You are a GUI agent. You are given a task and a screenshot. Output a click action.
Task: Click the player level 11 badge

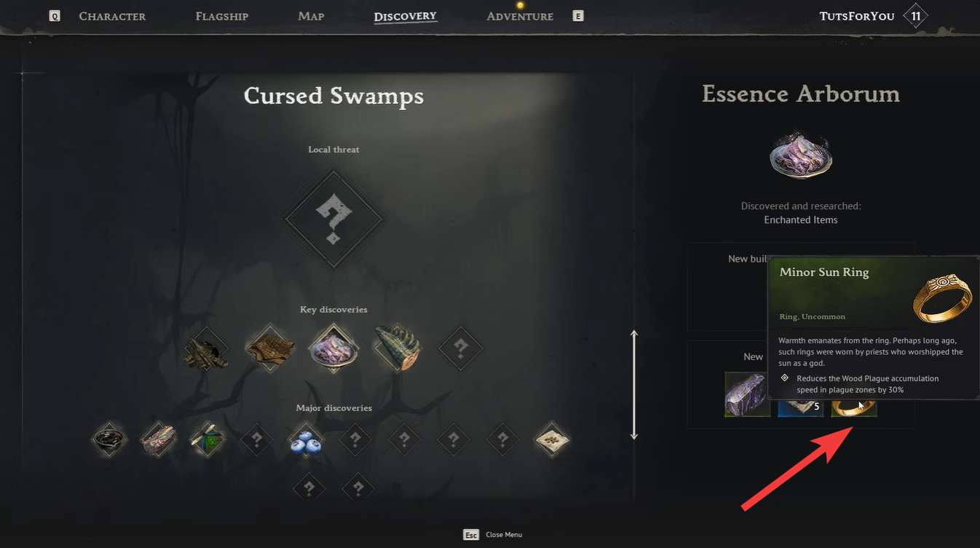coord(915,16)
